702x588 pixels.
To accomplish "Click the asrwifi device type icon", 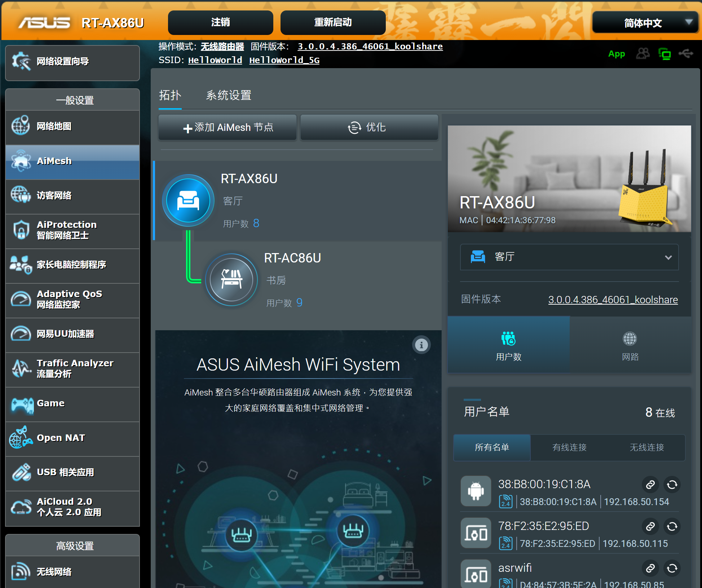I will pos(476,574).
